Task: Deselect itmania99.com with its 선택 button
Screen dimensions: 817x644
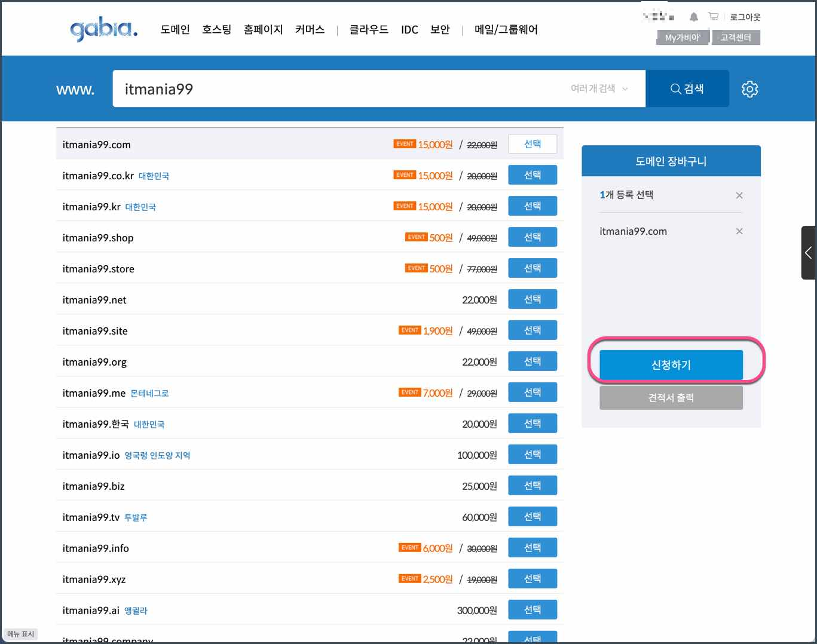Action: point(533,144)
